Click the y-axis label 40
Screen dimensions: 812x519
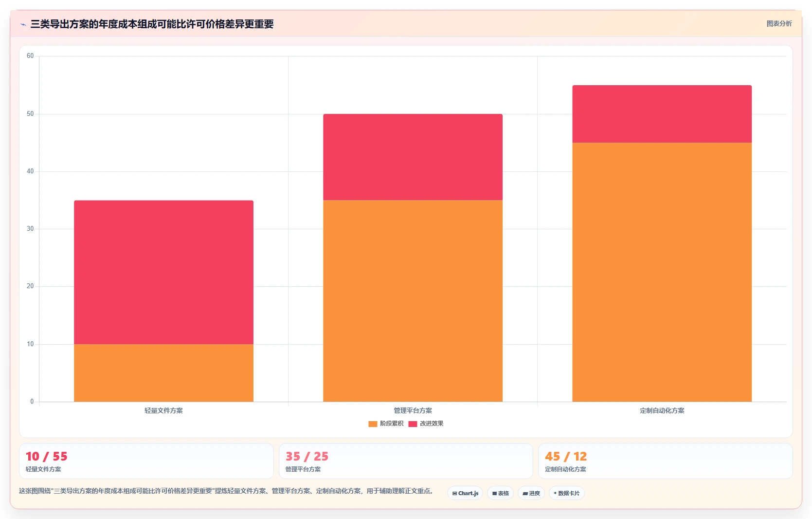click(x=30, y=171)
